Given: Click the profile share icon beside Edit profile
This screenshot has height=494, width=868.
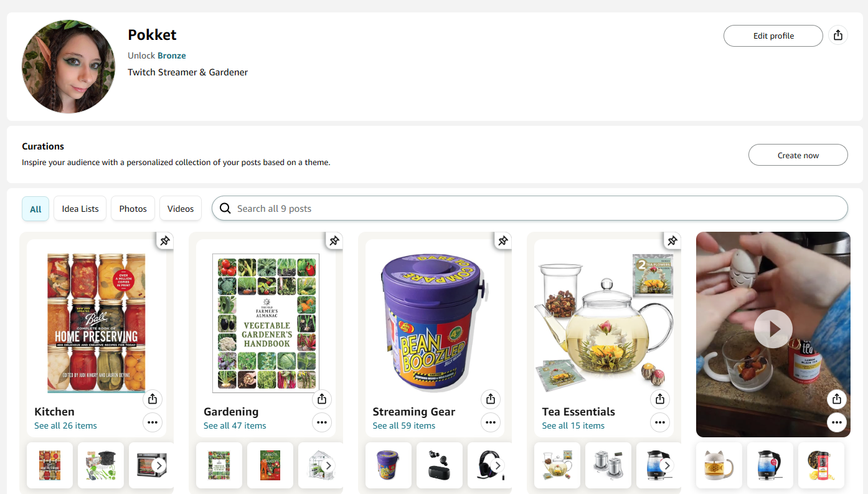Looking at the screenshot, I should 837,36.
